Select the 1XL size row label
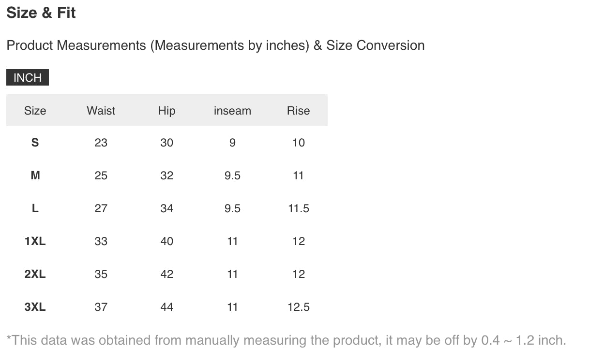This screenshot has height=364, width=589. [x=35, y=241]
